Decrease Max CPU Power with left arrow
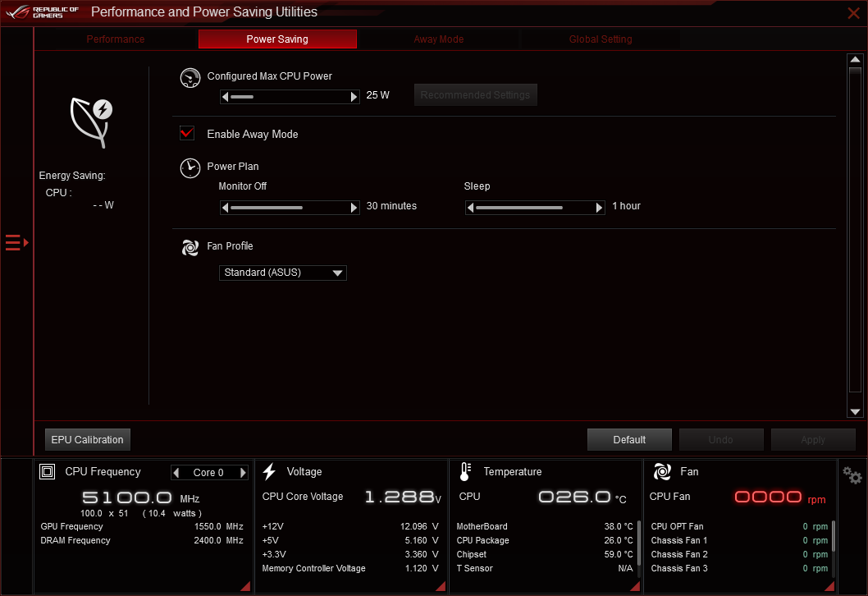Viewport: 868px width, 596px height. (x=225, y=97)
